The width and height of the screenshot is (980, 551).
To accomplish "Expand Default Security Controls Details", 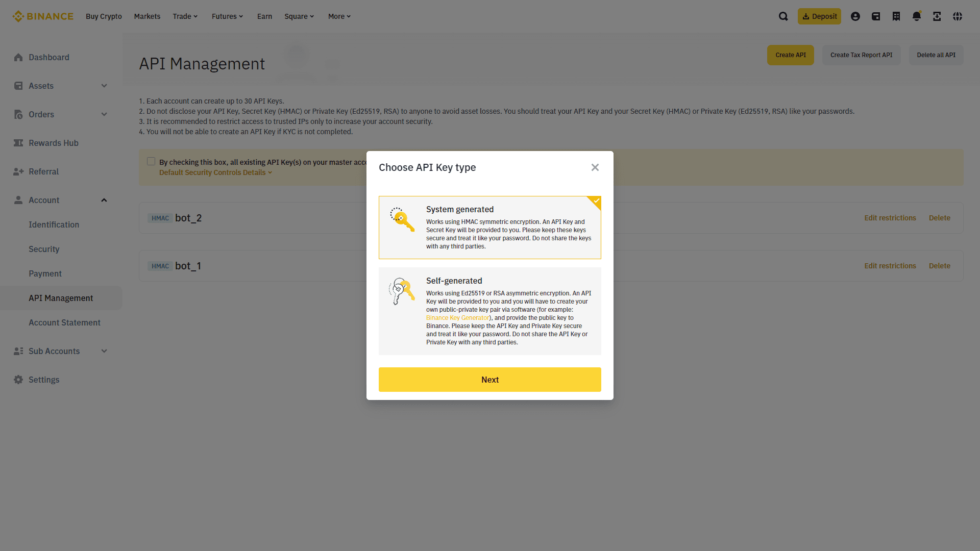I will (x=215, y=172).
